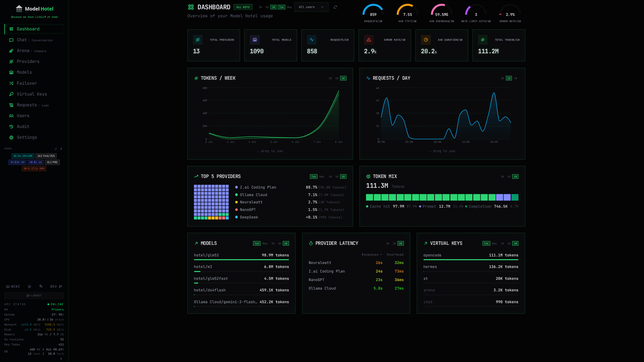Viewport: 644px width, 362px height.
Task: Collapse the Usage section with the arrows icon
Action: click(61, 149)
